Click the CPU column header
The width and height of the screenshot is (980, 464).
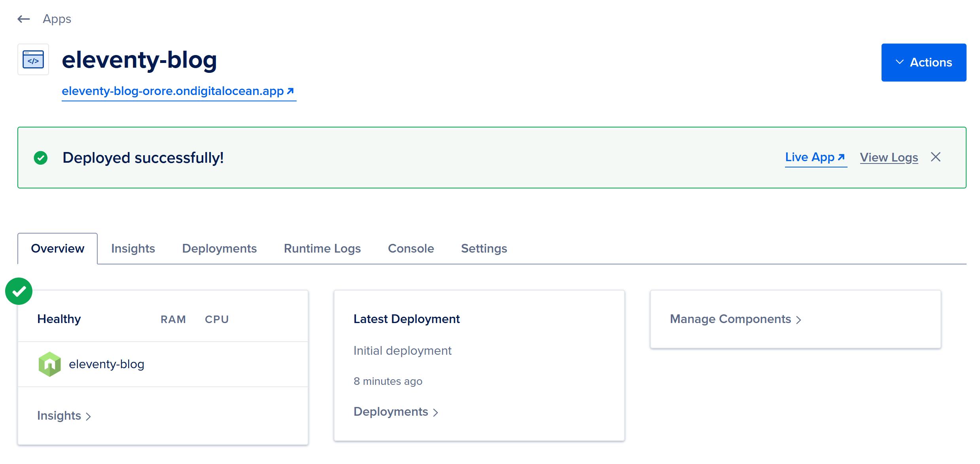click(x=217, y=319)
